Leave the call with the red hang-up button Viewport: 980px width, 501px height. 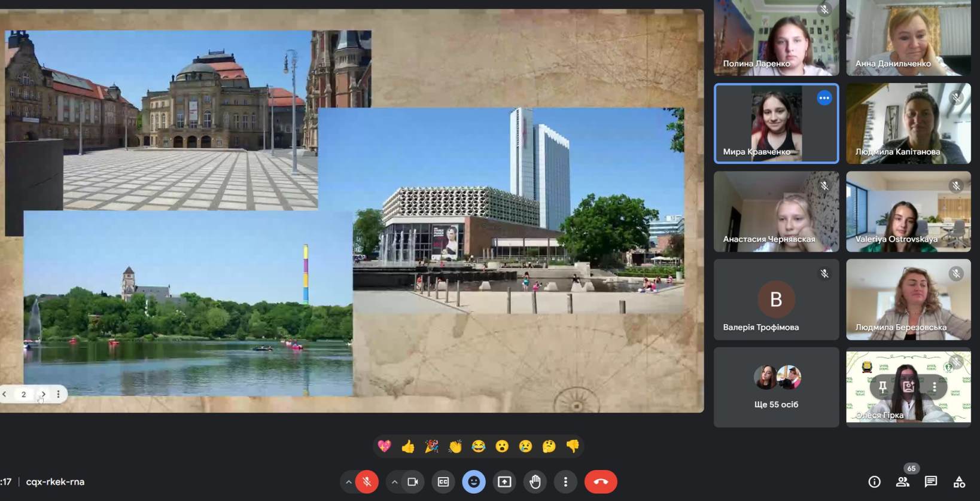tap(600, 482)
